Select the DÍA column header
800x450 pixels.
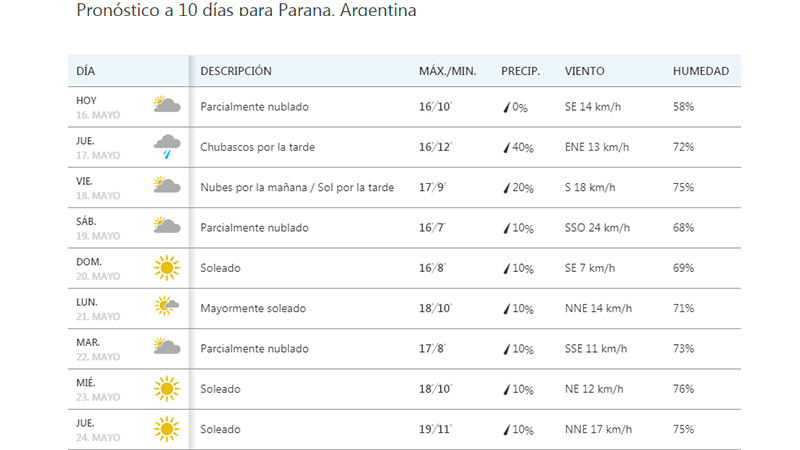(x=86, y=71)
